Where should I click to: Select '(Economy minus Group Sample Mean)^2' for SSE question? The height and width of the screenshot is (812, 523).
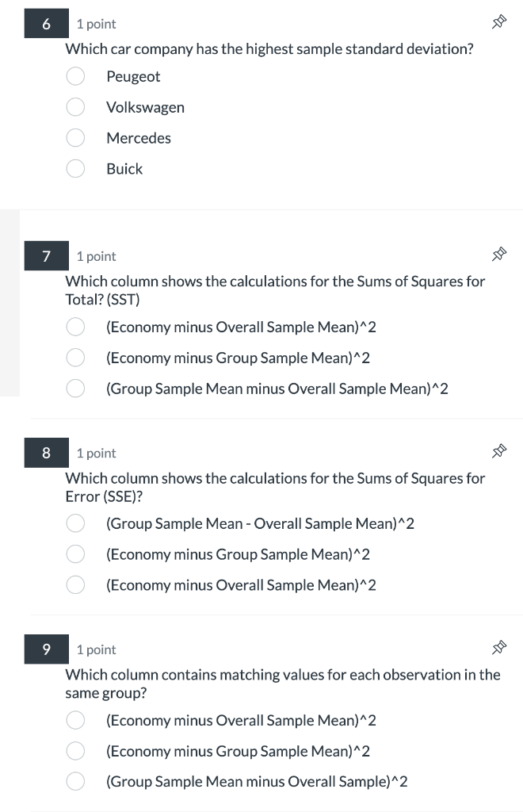pos(75,553)
